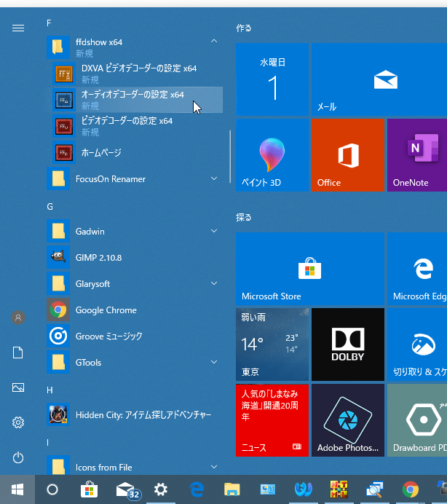
Task: Open Adobe Photoshop Express tile
Action: pos(348,420)
